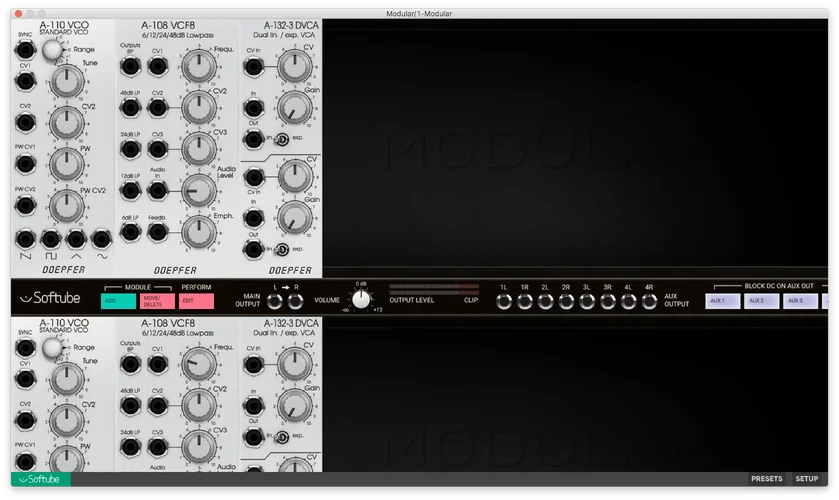Click second channel Out jack on upper rack DVCA
This screenshot has width=839, height=500.
tap(254, 249)
